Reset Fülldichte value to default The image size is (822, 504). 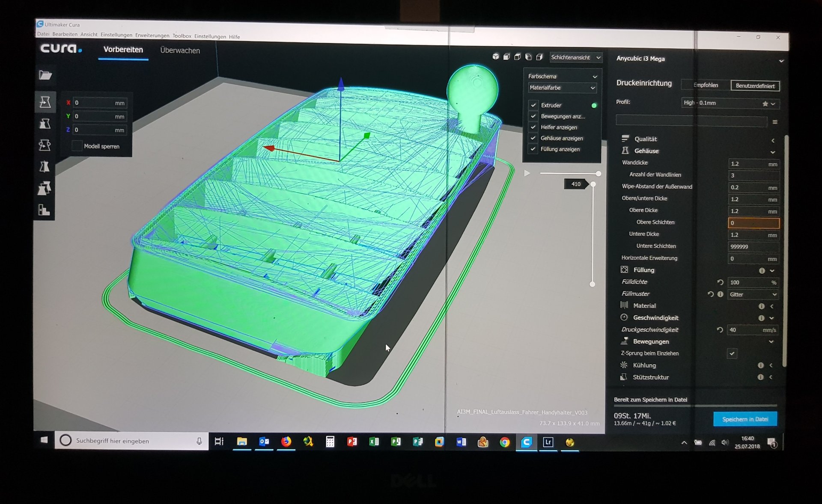[720, 282]
